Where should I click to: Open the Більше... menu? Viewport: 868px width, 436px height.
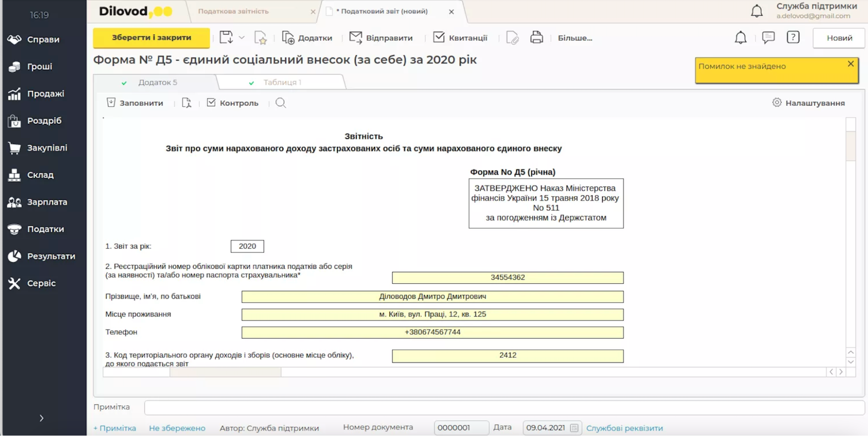coord(574,38)
